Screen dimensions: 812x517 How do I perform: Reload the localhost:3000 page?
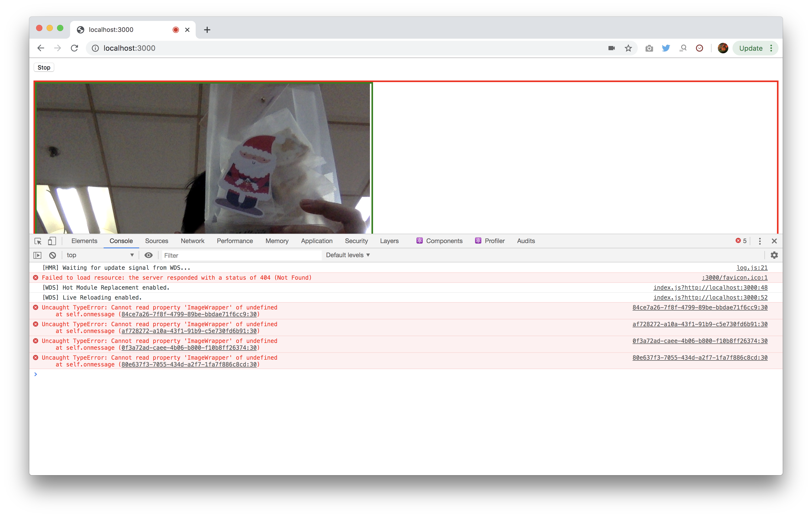click(x=75, y=48)
